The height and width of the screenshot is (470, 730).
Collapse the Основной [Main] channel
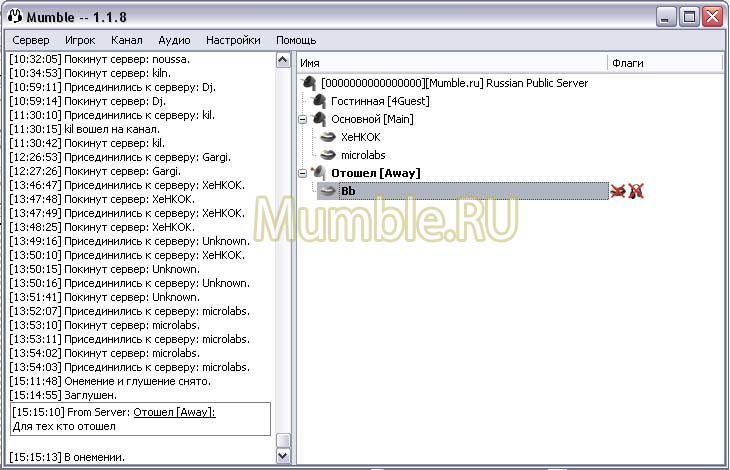coord(303,119)
